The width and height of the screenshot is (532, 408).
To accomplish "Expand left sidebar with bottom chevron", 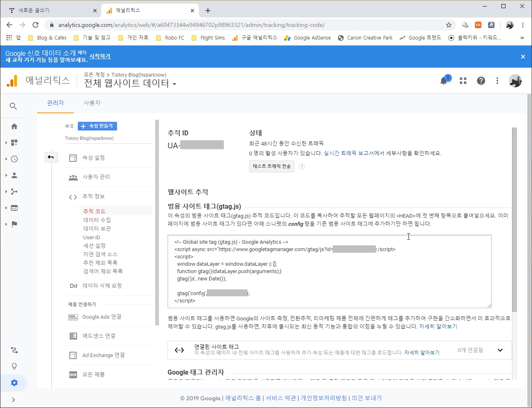I will pos(13,400).
